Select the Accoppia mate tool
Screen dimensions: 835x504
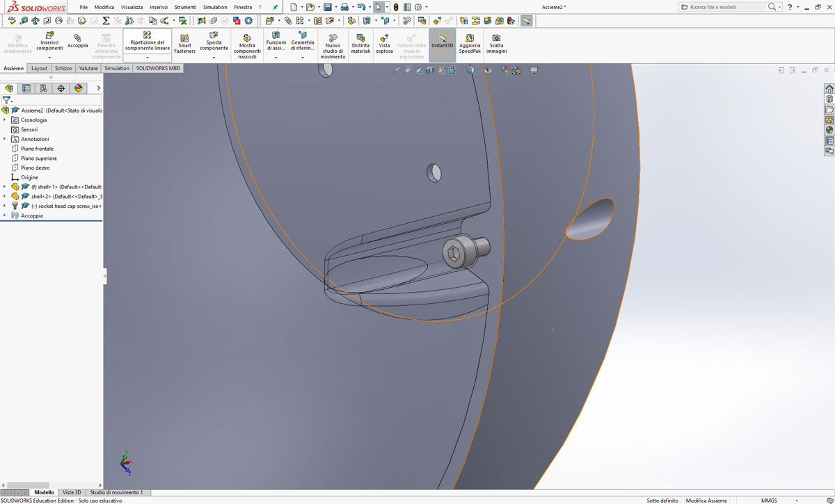click(x=78, y=41)
